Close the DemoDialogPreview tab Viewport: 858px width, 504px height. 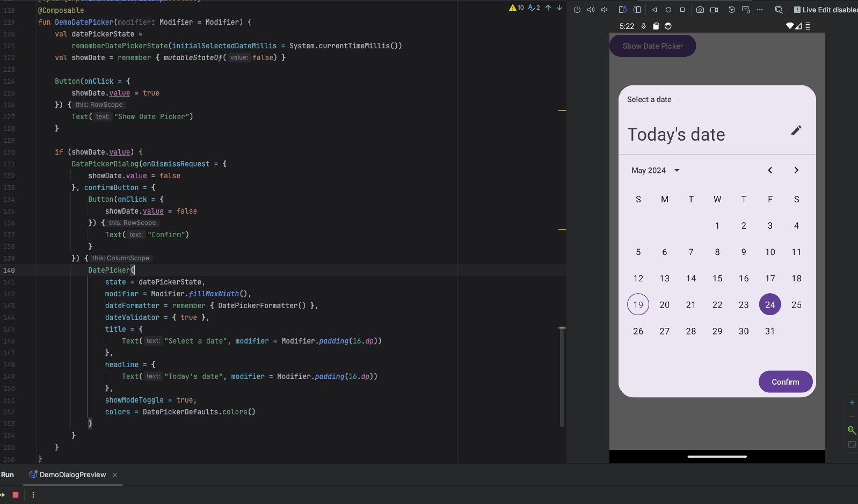(x=115, y=475)
